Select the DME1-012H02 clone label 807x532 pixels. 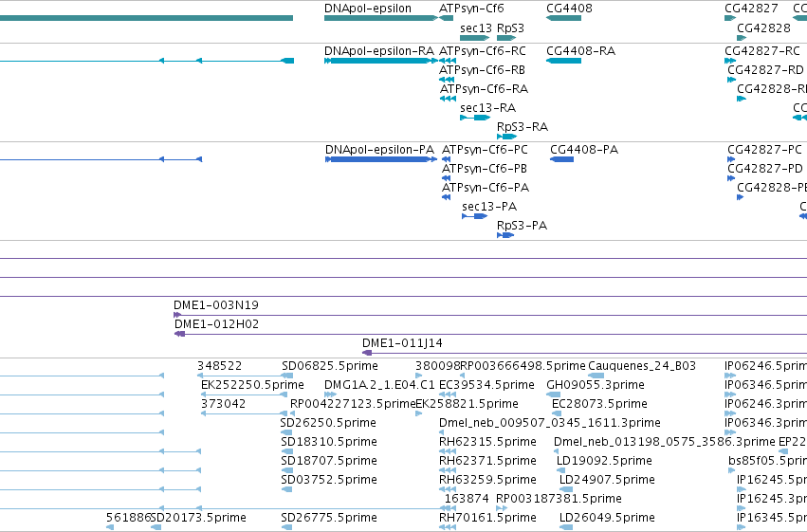(x=216, y=324)
